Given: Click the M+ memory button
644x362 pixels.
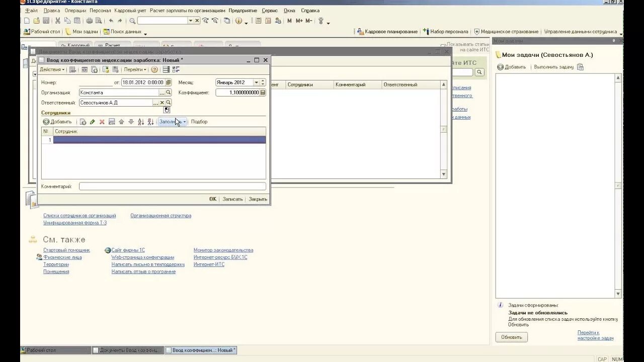Looking at the screenshot, I should click(299, 21).
